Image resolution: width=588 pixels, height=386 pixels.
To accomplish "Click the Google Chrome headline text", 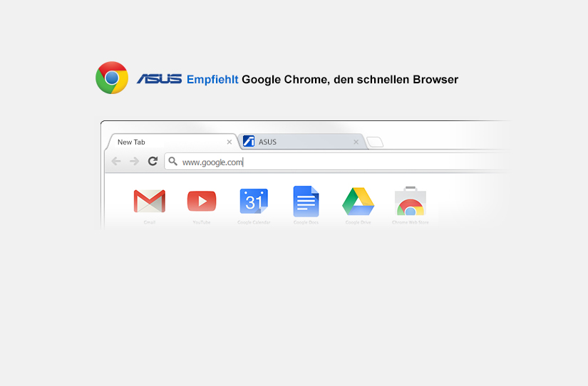I will pyautogui.click(x=350, y=80).
